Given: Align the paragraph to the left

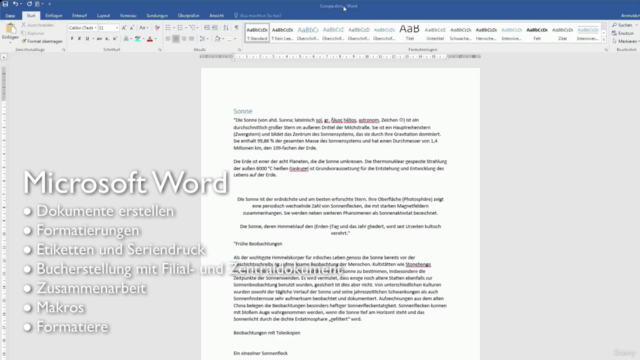Looking at the screenshot, I should (168, 39).
